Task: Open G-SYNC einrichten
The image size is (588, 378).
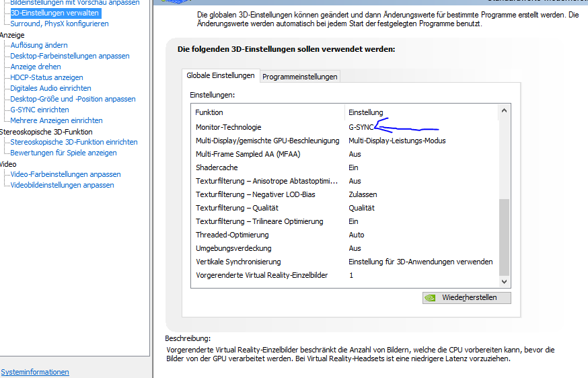Action: coord(40,110)
